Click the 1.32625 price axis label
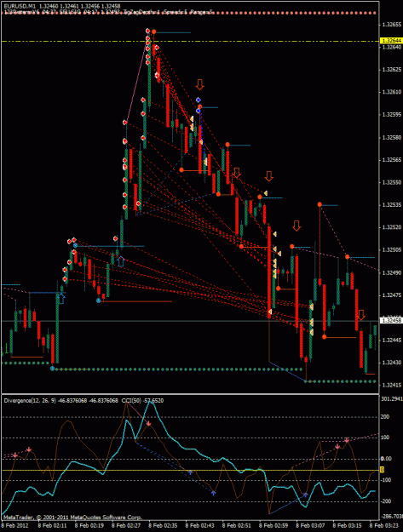 [x=392, y=70]
